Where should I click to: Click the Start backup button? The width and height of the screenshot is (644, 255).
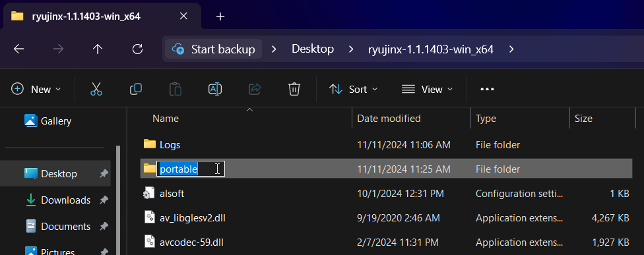coord(214,49)
